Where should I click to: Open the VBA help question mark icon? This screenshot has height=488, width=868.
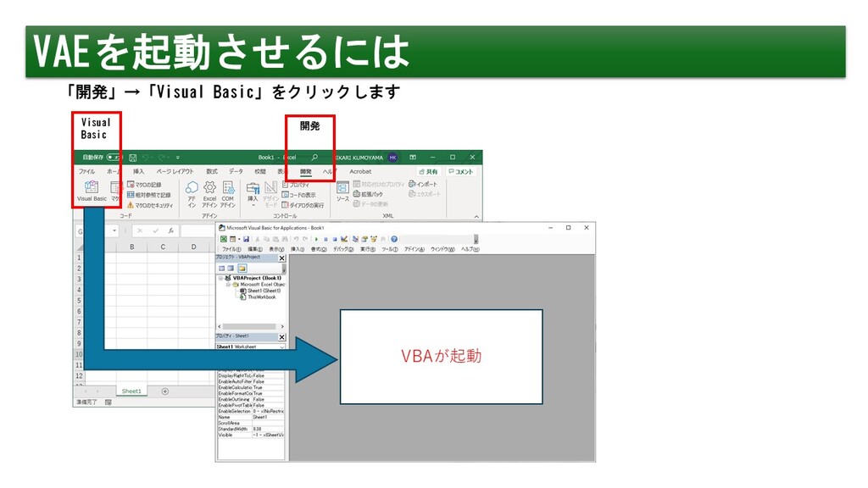click(x=394, y=239)
